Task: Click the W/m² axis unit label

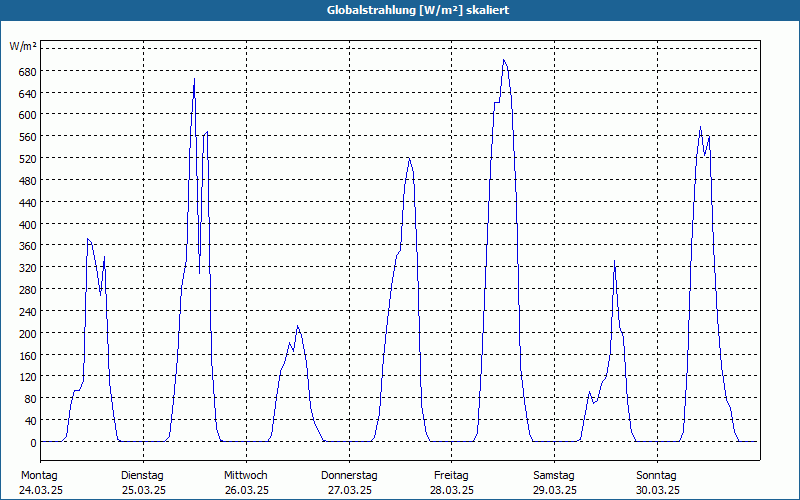Action: pos(23,46)
